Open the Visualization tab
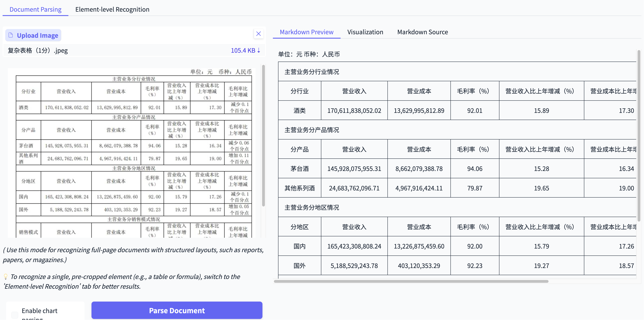Screen dimensions: 644x320 coord(365,32)
